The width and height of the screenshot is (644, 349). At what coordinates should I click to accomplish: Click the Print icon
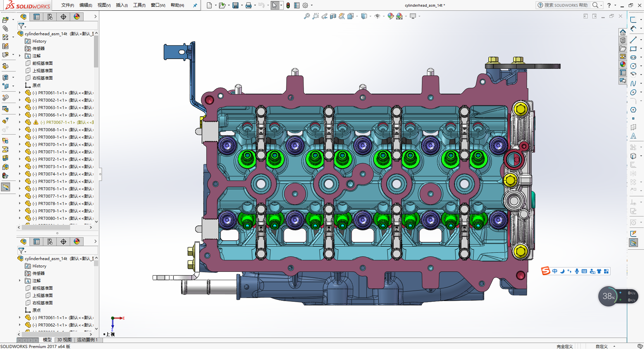coord(249,5)
